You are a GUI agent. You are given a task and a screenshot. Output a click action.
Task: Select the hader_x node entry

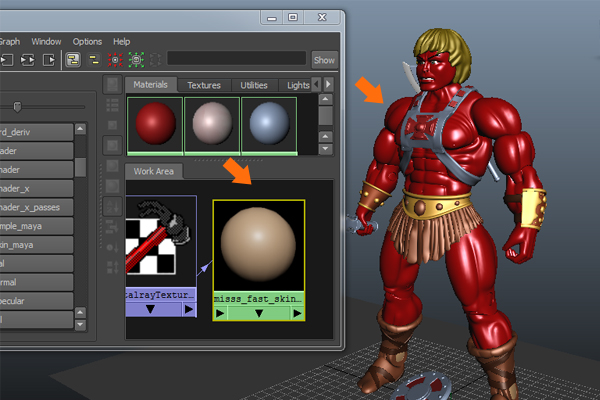coord(36,189)
